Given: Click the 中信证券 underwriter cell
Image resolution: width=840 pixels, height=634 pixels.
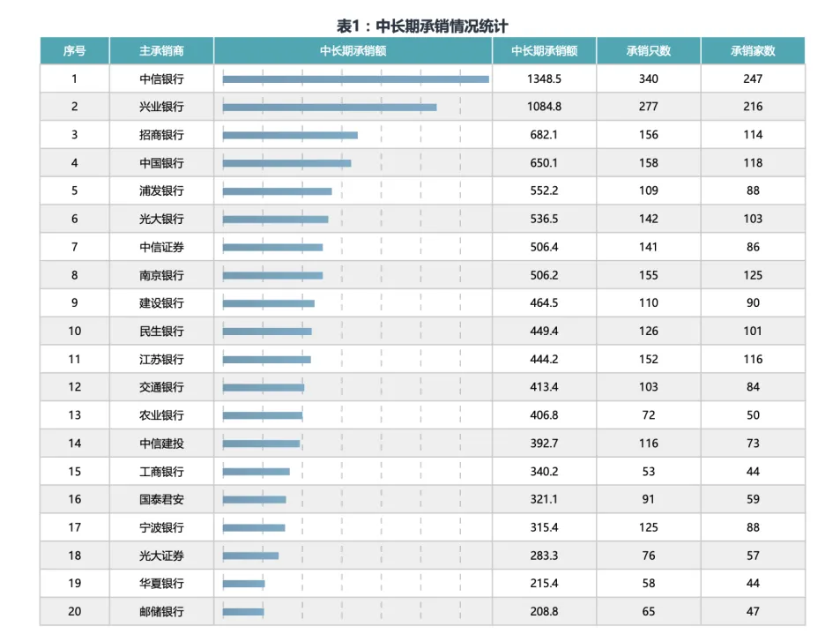Looking at the screenshot, I should (x=161, y=247).
